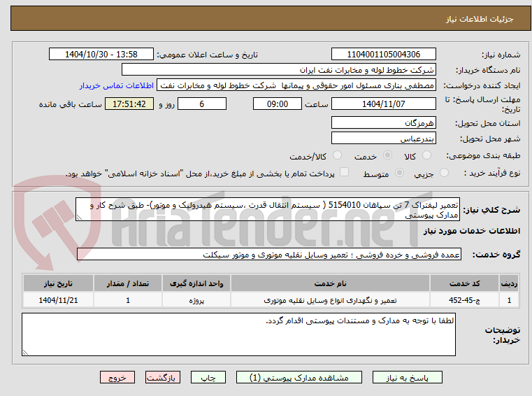The image size is (532, 396).
Task: Click cell تعمیر و نگهداری انواع وسایل نقلیه موتوری
Action: pyautogui.click(x=330, y=300)
